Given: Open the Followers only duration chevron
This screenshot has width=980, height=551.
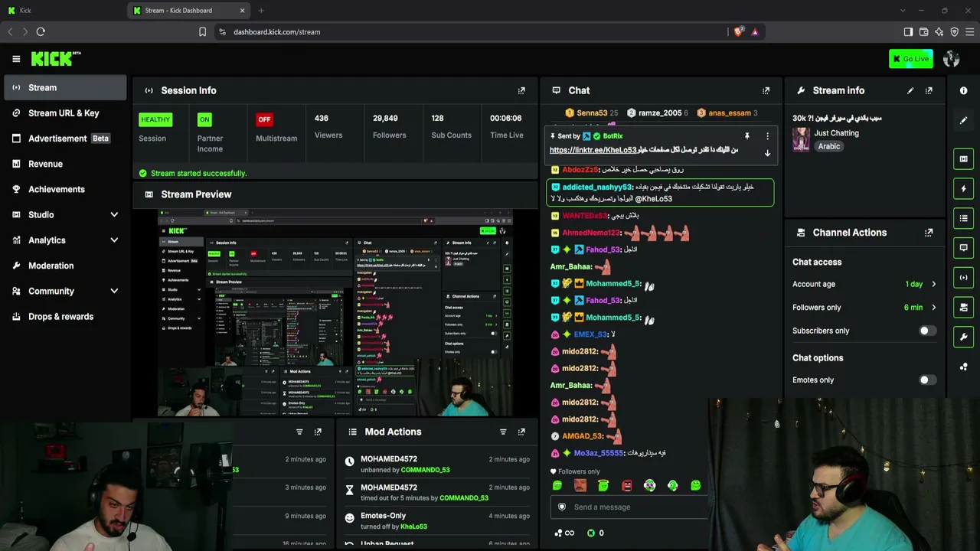Looking at the screenshot, I should click(933, 308).
